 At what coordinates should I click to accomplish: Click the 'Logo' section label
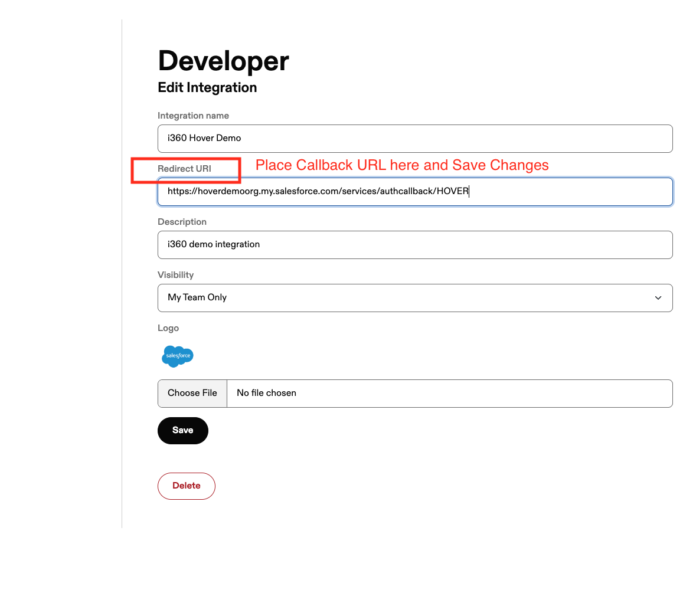coord(168,328)
